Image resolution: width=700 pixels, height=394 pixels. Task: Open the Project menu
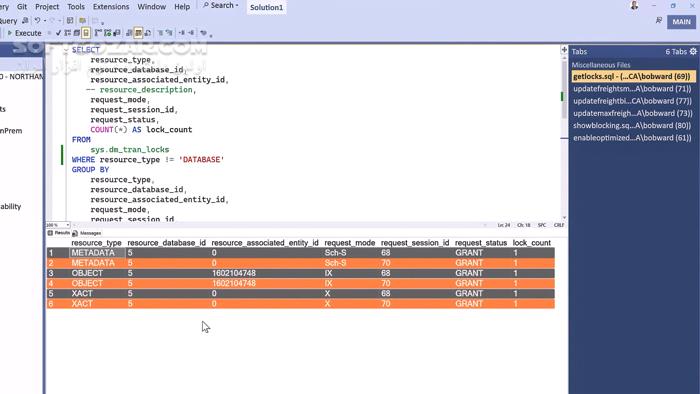click(x=47, y=7)
